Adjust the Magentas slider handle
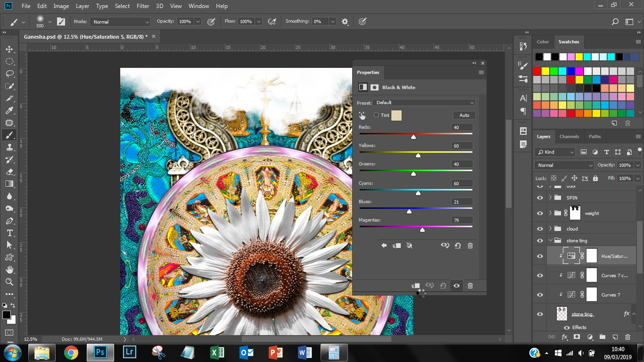The height and width of the screenshot is (362, 644). click(x=422, y=230)
